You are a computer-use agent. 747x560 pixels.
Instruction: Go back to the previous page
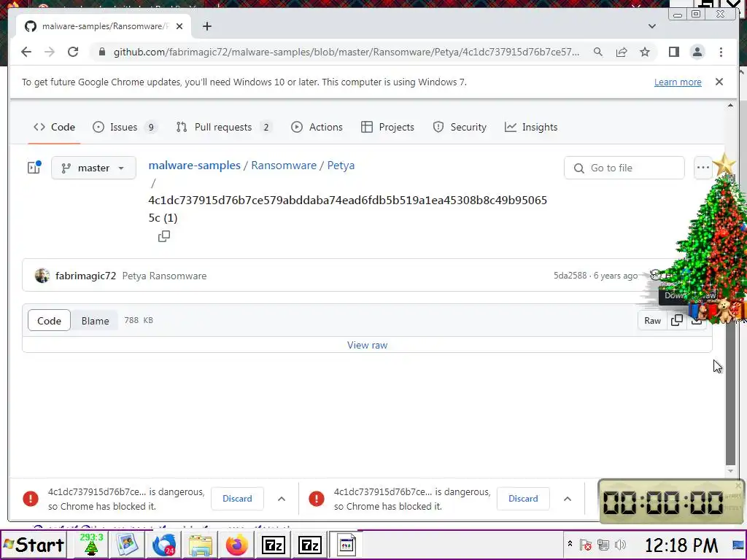(26, 52)
